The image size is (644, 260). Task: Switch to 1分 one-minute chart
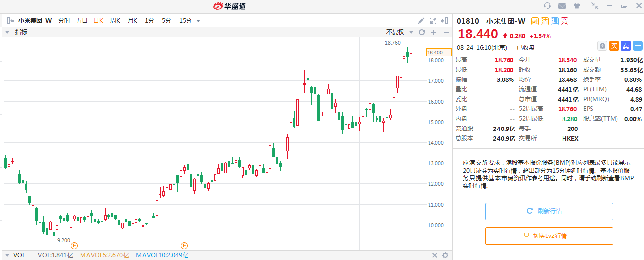click(x=149, y=21)
